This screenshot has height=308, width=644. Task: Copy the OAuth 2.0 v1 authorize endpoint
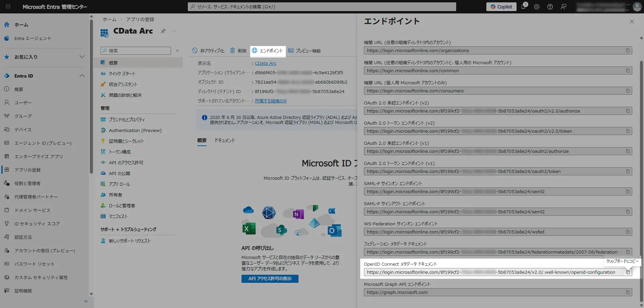(x=628, y=151)
